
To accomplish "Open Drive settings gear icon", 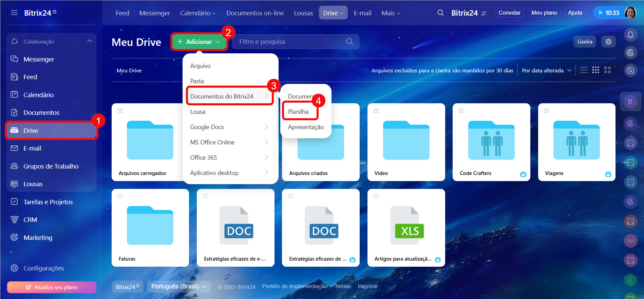I will 608,41.
